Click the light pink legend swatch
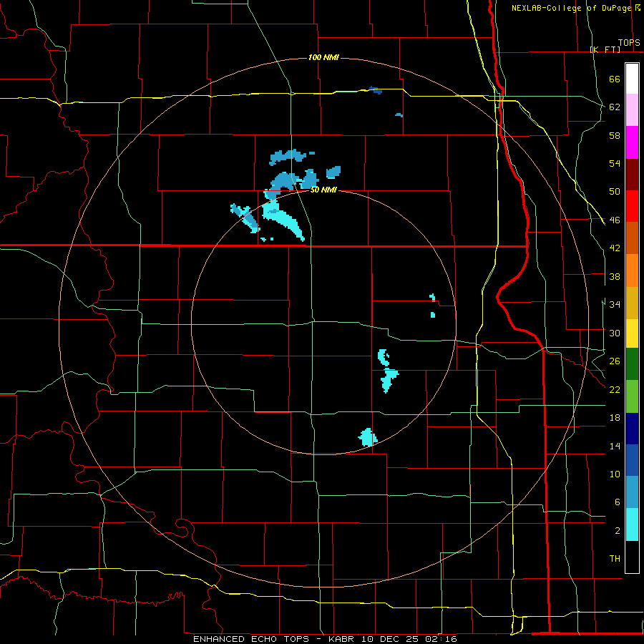644x644 pixels. 632,110
